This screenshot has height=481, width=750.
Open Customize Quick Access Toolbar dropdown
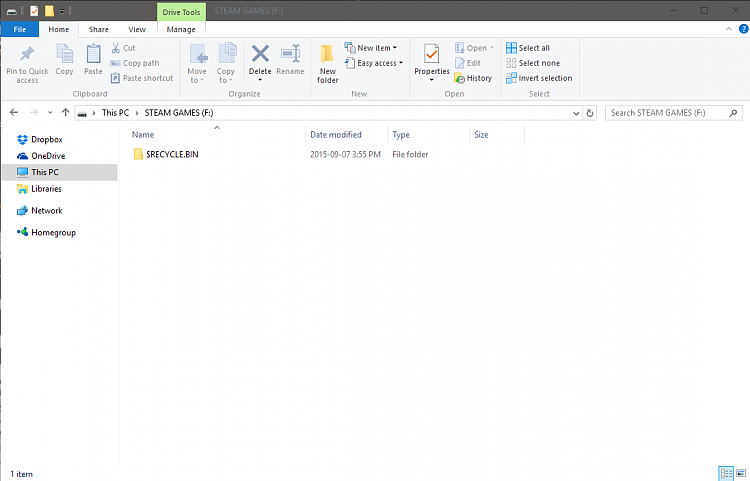[62, 11]
